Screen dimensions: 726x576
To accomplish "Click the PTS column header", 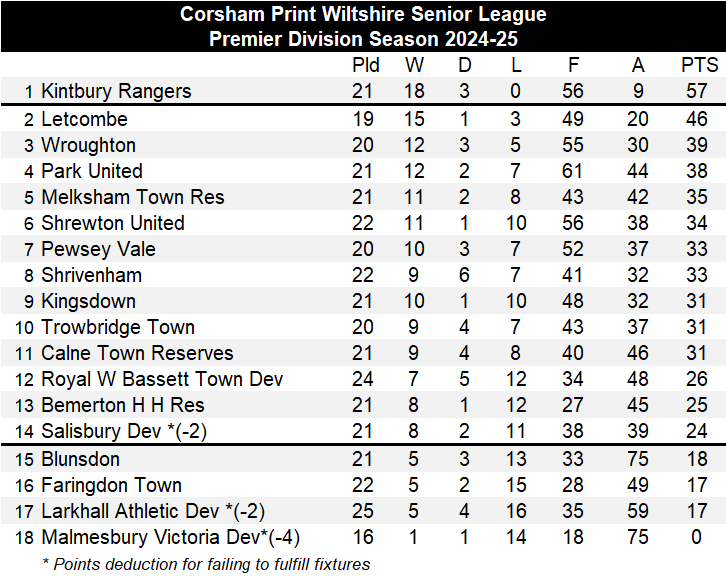I will (699, 65).
